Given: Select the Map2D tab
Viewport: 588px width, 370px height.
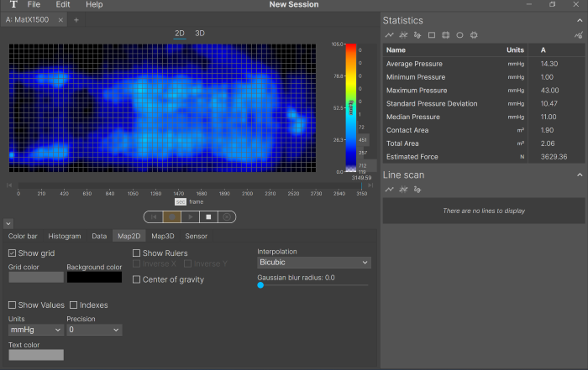Looking at the screenshot, I should [129, 237].
